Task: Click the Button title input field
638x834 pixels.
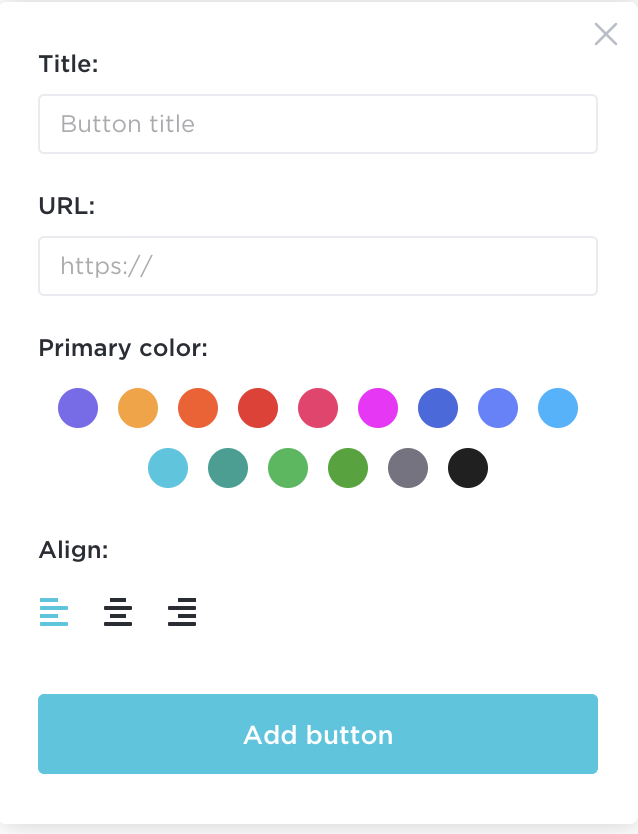Action: coord(318,124)
